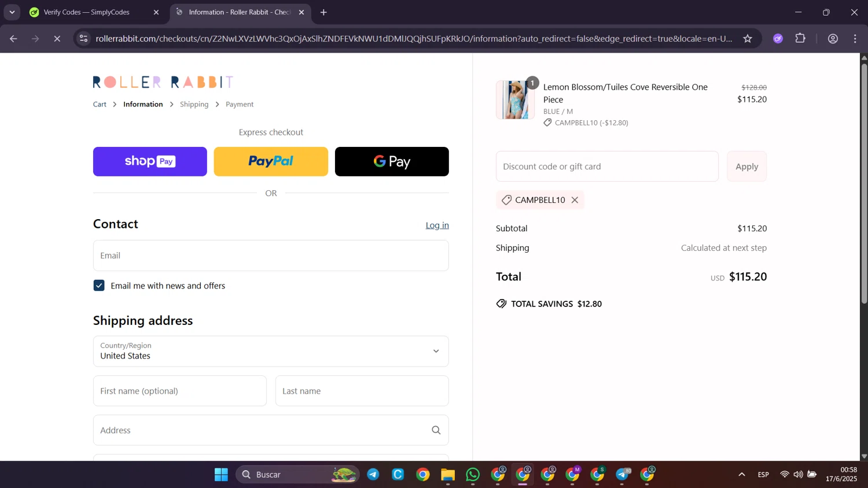Click the CAMPBELL10 (-$12.80) line item label
868x488 pixels.
point(591,123)
